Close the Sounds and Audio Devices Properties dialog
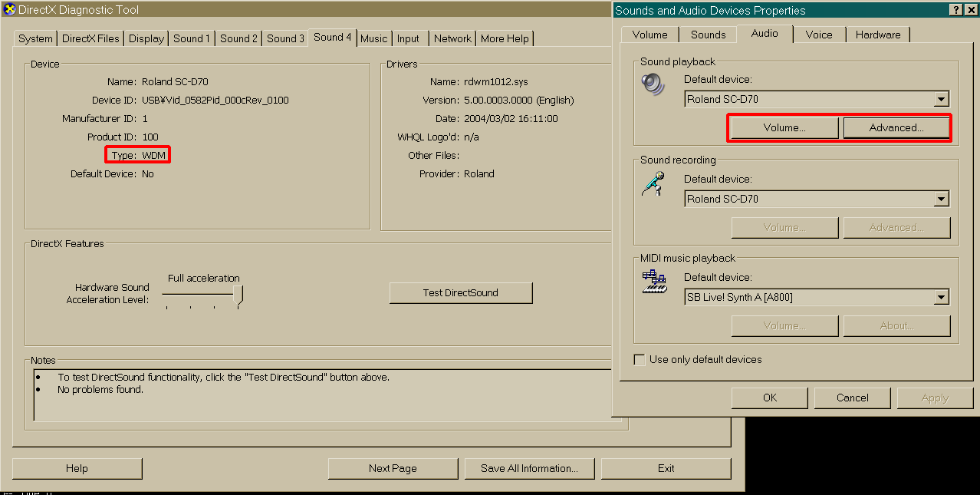 (x=970, y=10)
